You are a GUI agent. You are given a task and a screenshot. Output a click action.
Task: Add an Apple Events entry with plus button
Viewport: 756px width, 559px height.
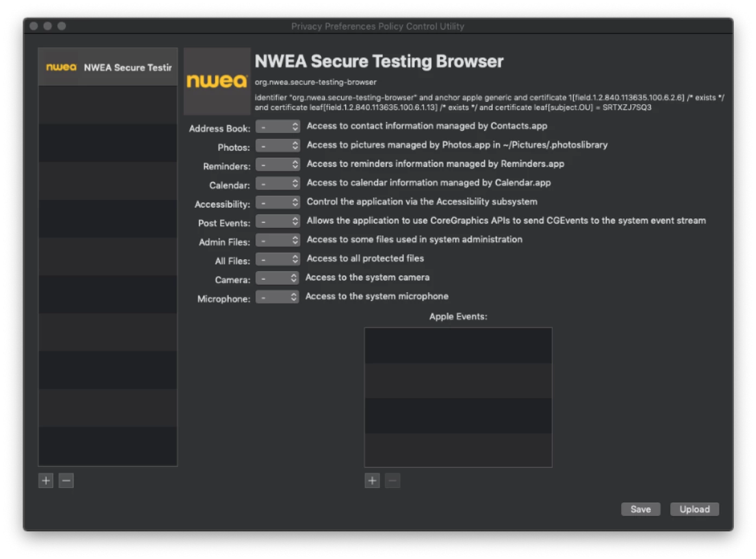coord(372,480)
